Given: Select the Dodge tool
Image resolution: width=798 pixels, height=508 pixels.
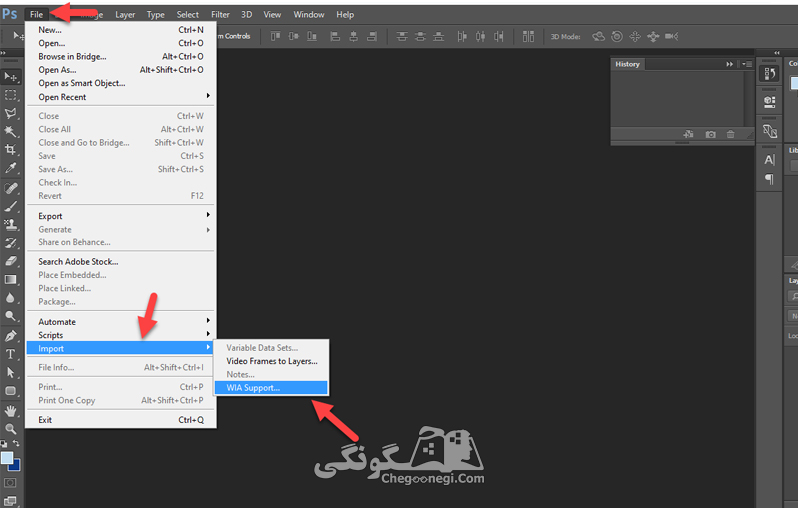Looking at the screenshot, I should click(10, 316).
